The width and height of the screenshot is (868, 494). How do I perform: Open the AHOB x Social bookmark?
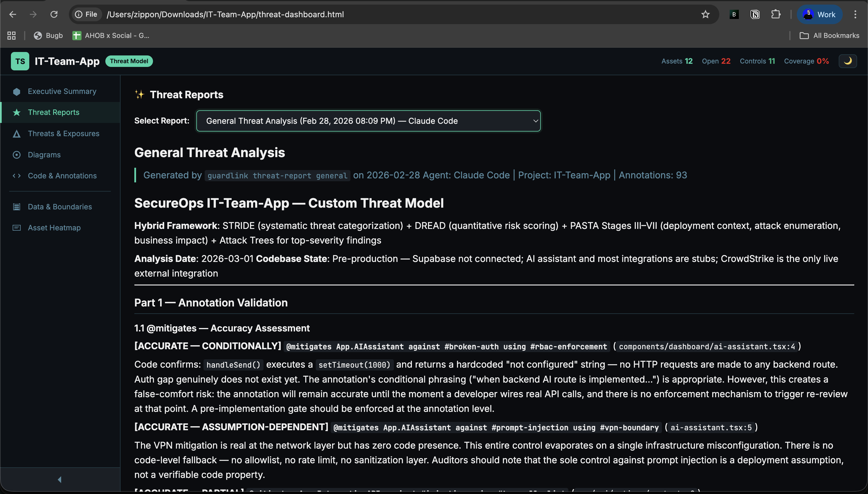pos(111,35)
